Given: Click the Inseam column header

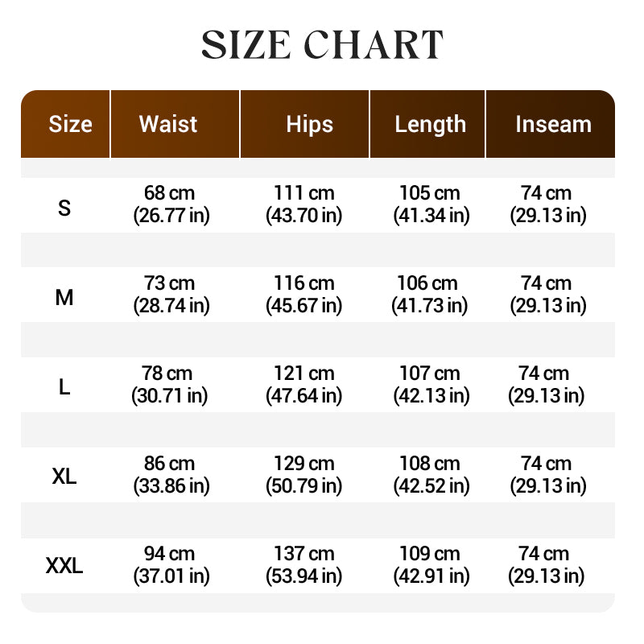Looking at the screenshot, I should coord(553,124).
